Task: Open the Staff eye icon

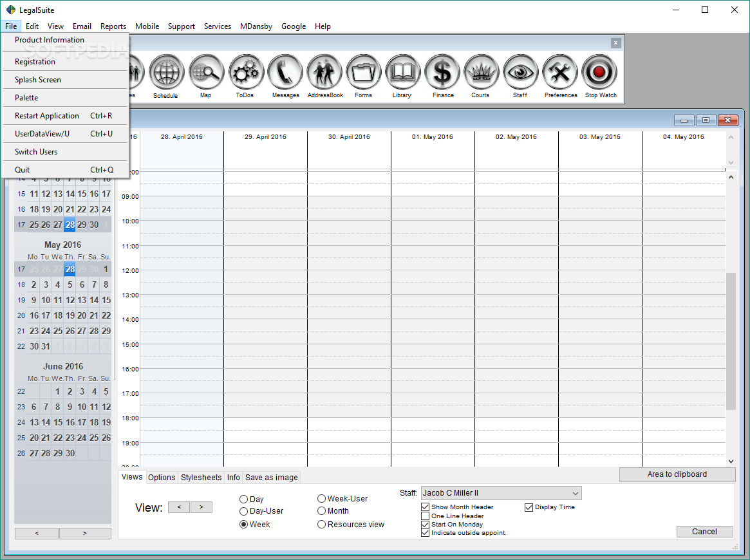Action: point(520,72)
